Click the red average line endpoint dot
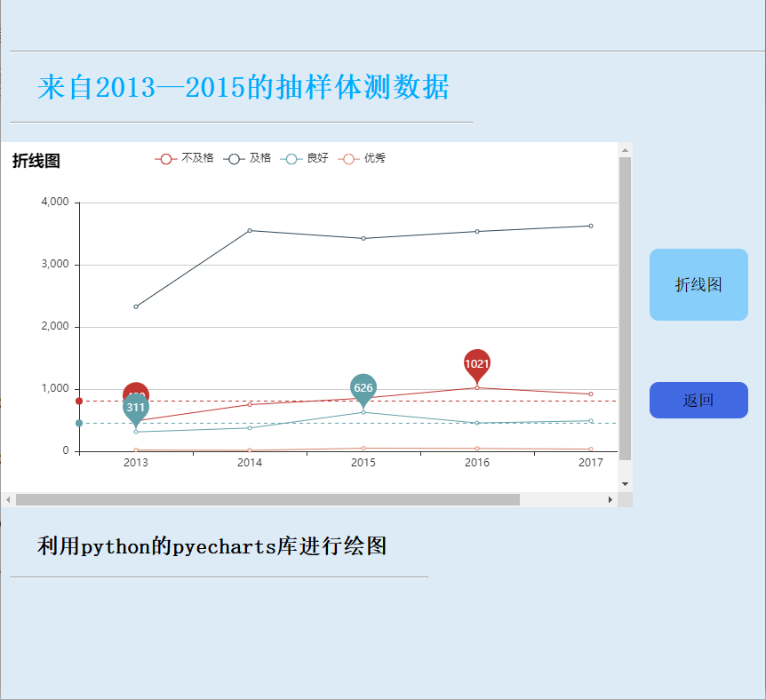 (x=79, y=401)
